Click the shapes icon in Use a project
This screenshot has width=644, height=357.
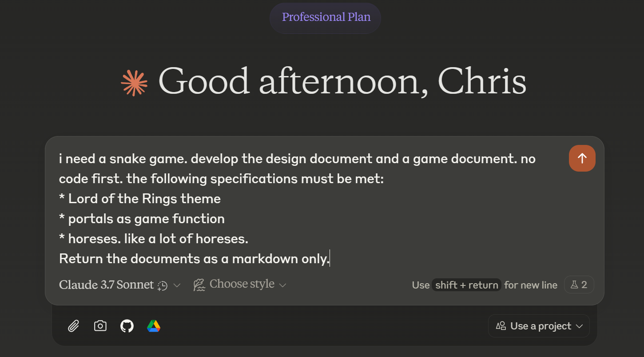point(501,326)
